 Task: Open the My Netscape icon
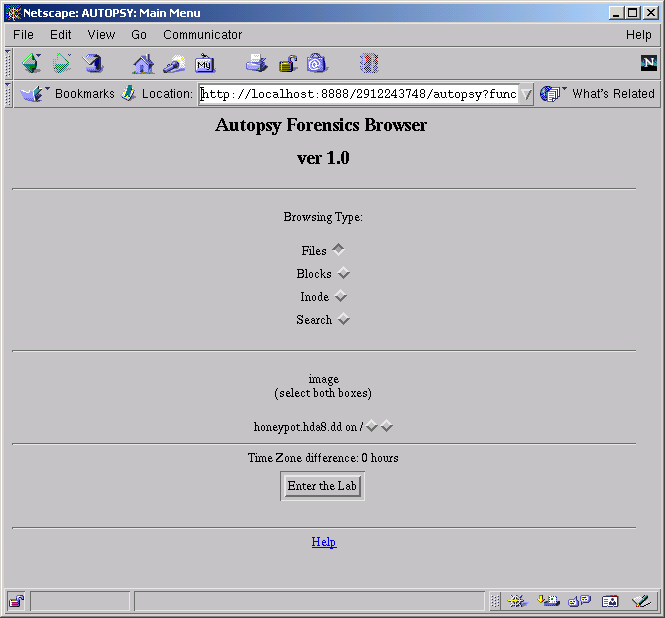click(205, 64)
